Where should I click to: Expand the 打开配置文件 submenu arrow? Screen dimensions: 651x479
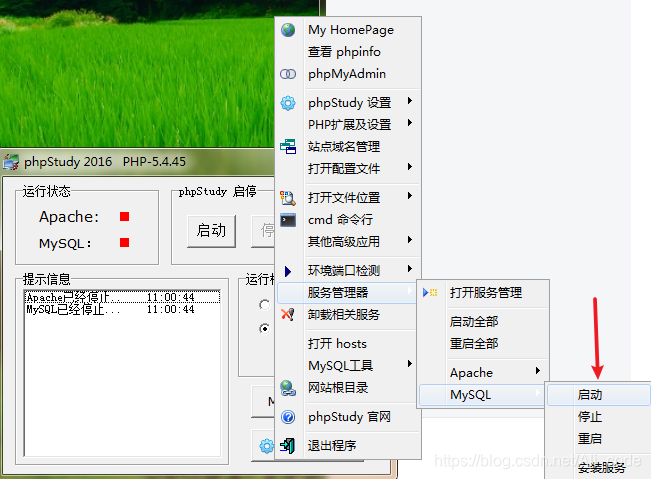(410, 166)
